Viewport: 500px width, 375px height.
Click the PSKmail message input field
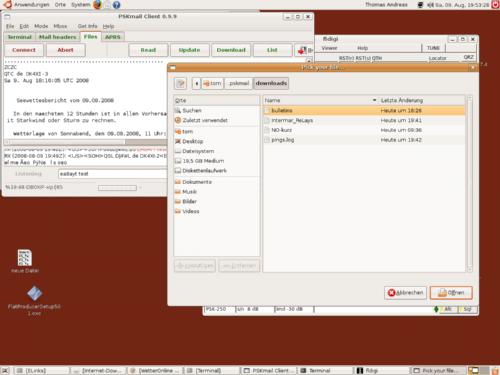point(112,174)
